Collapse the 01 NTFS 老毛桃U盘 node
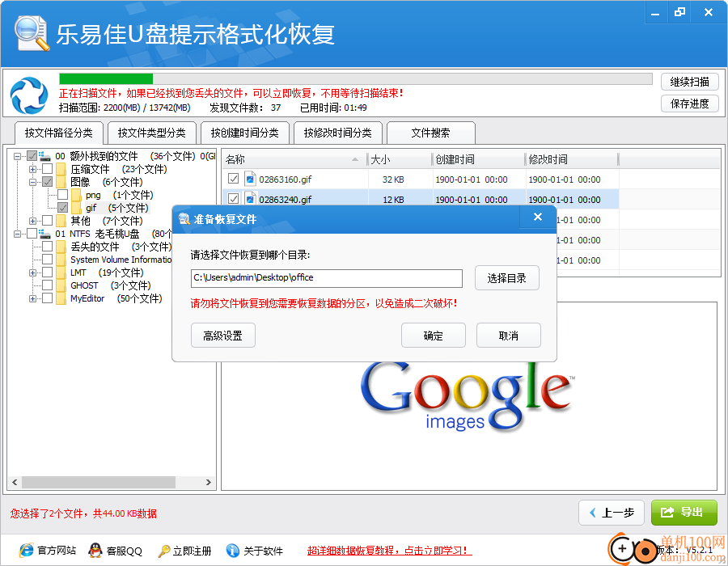Viewport: 728px width, 566px height. pos(17,234)
